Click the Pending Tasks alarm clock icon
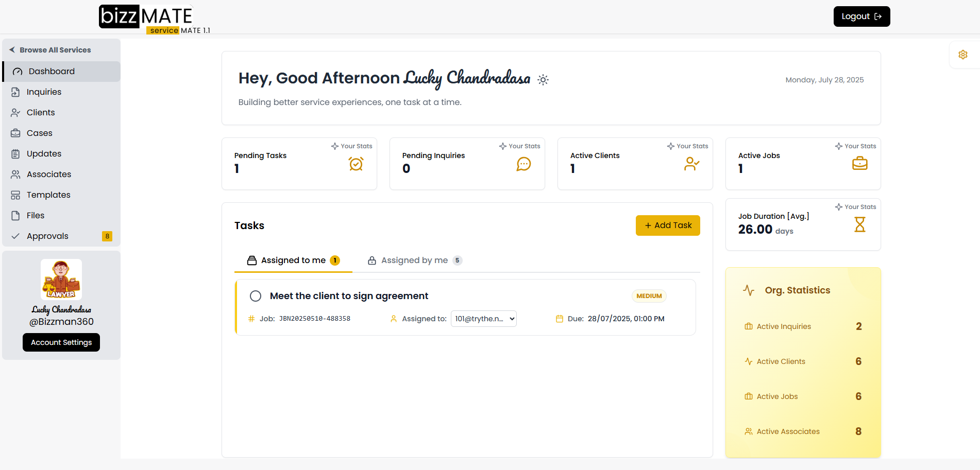 (356, 164)
